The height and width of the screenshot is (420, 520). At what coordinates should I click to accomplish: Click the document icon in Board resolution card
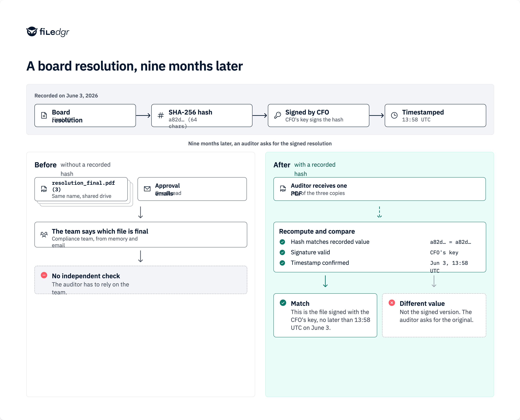tap(44, 115)
